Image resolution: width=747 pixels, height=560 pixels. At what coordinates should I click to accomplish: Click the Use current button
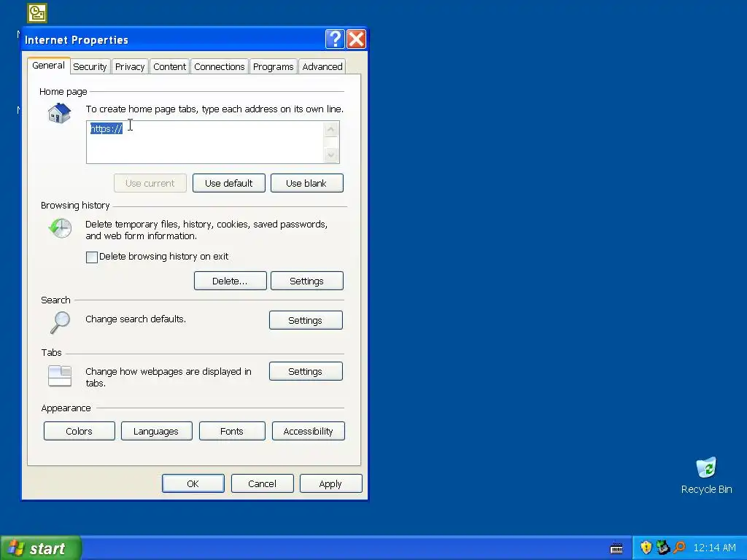[x=150, y=183]
